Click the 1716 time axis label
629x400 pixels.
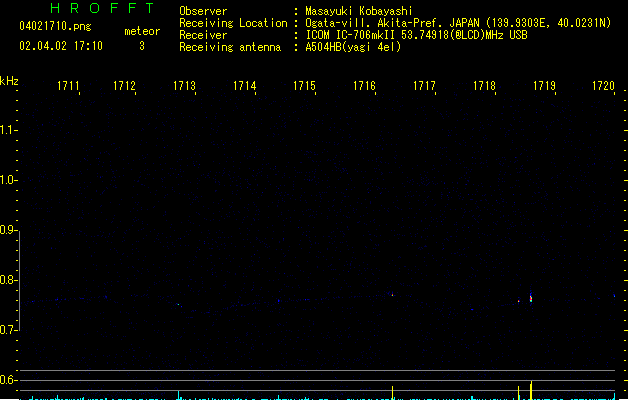tap(364, 86)
